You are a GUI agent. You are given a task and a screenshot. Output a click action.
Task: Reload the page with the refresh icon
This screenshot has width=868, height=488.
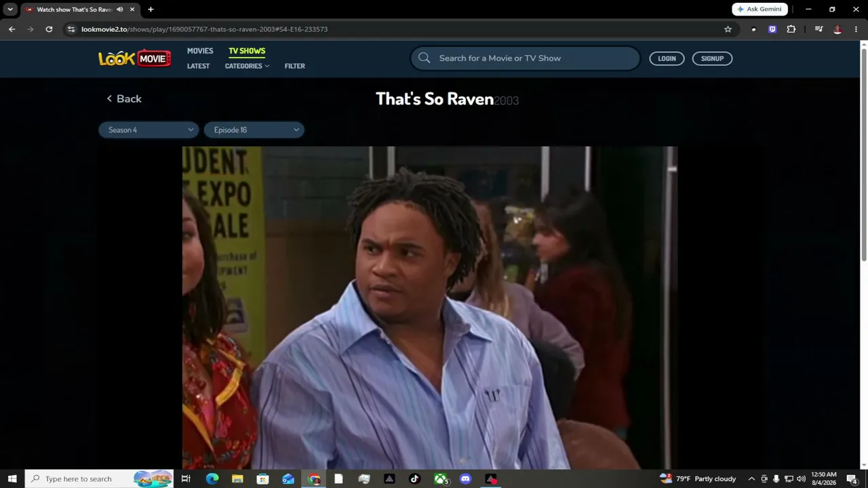pyautogui.click(x=49, y=29)
